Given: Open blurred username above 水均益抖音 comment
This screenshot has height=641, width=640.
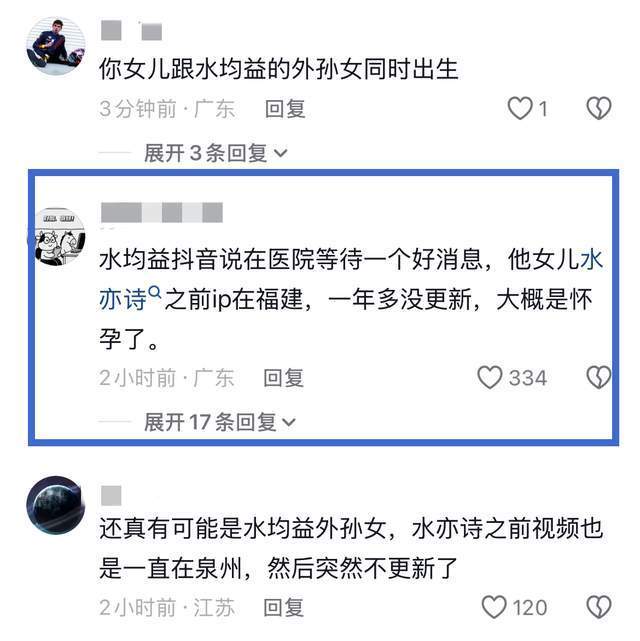Looking at the screenshot, I should 162,213.
